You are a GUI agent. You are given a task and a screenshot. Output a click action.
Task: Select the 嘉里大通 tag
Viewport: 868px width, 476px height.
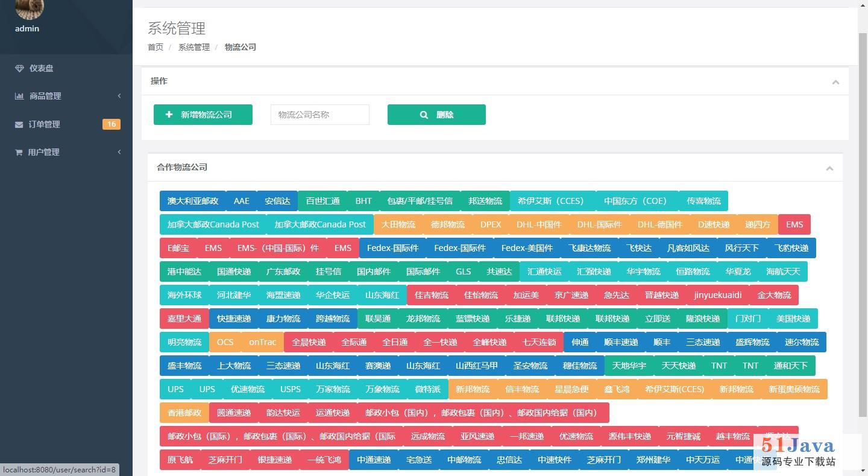(184, 319)
